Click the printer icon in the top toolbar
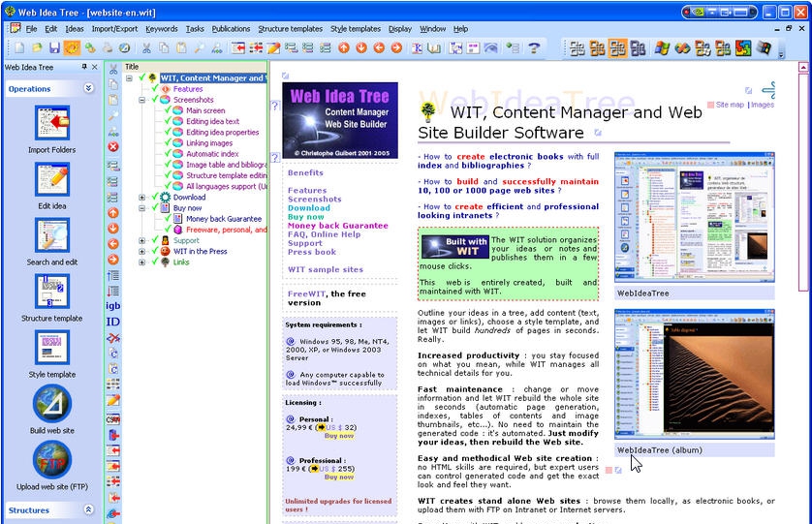812x524 pixels. [x=108, y=48]
